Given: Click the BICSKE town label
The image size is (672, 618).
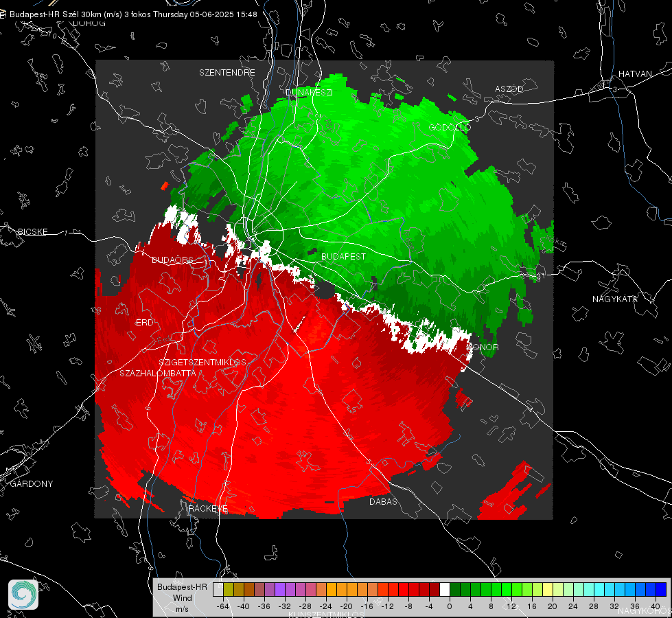Looking at the screenshot, I should tap(32, 231).
